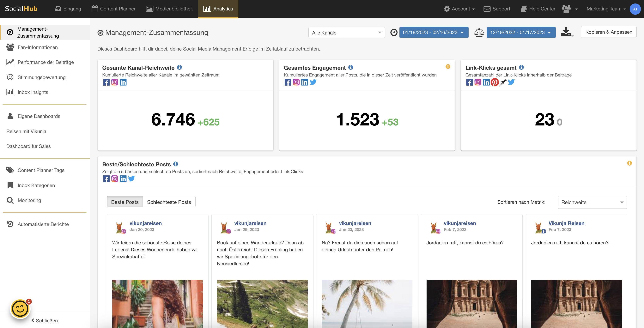The width and height of the screenshot is (644, 328).
Task: Select Fan-Informationen in the sidebar
Action: pyautogui.click(x=38, y=47)
